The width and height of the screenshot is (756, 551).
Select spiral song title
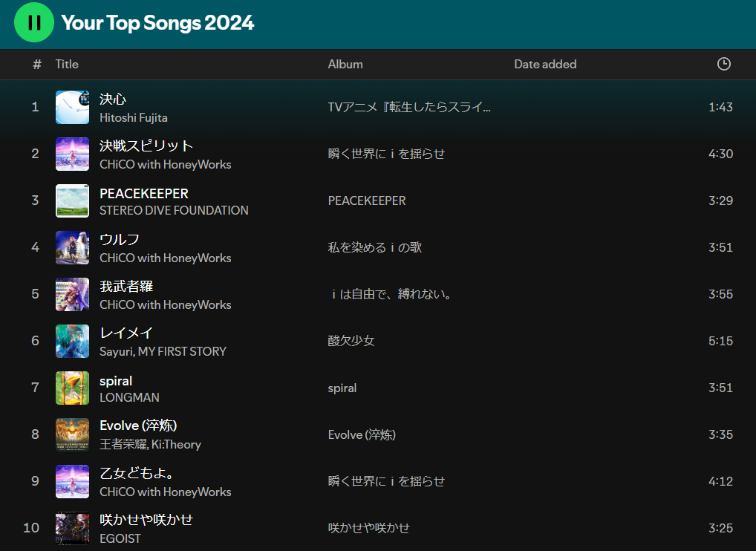tap(116, 381)
